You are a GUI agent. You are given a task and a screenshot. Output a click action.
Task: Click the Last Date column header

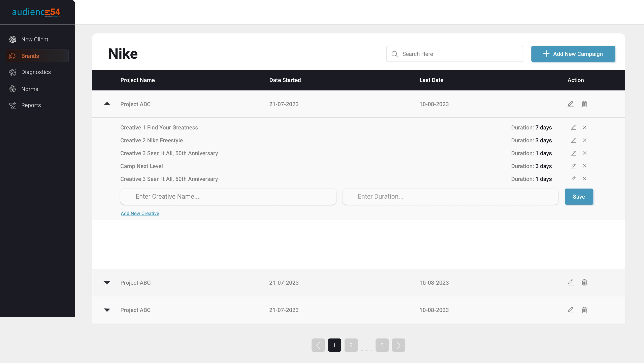(x=431, y=80)
